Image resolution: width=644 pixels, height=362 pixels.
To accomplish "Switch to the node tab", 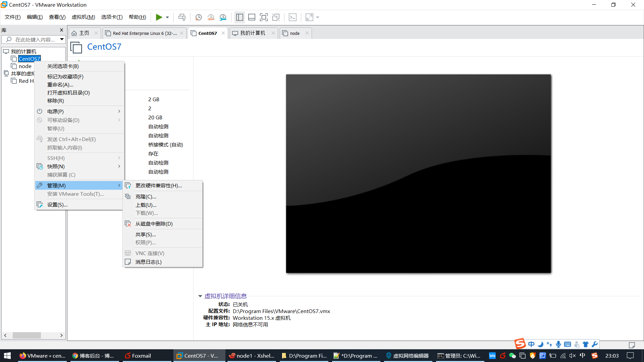I will coord(294,33).
